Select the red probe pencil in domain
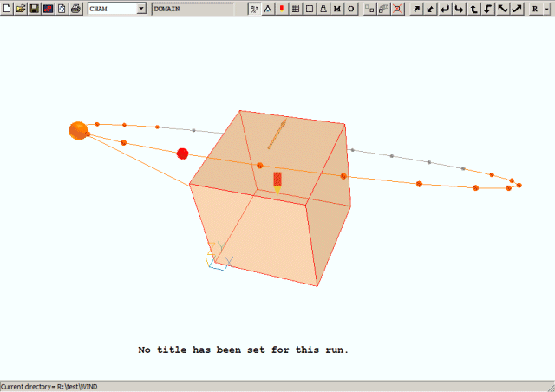Image resolution: width=555 pixels, height=392 pixels. [277, 183]
